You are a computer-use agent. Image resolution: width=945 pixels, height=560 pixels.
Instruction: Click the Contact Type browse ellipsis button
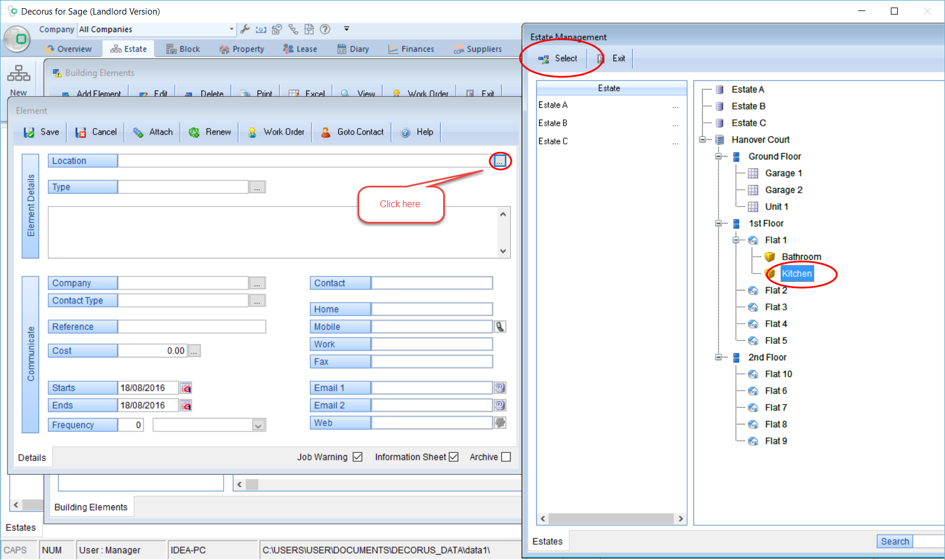coord(257,300)
